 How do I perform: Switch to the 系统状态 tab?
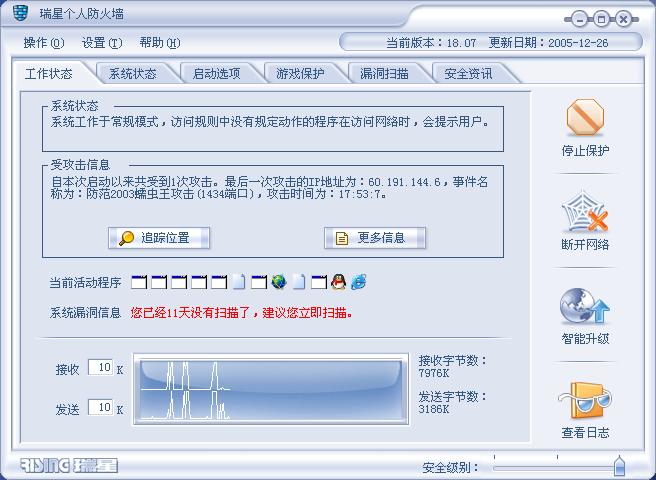tap(133, 74)
